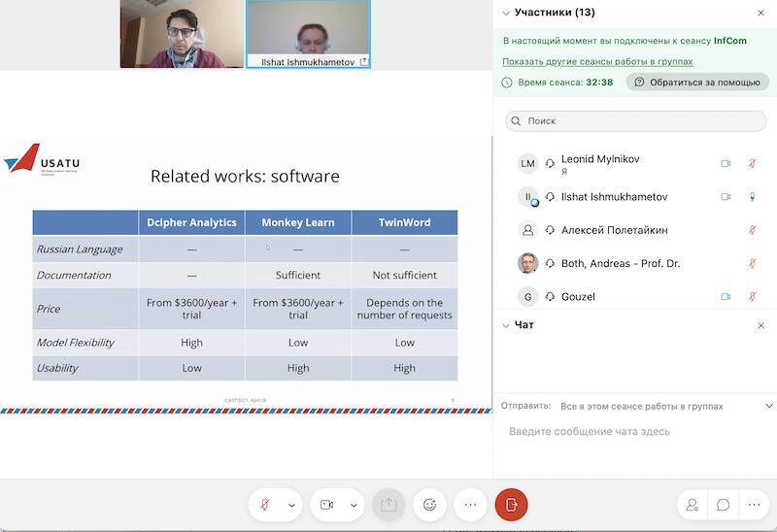Screen dimensions: 777x532
Task: Click LM avatar of Leonid Mylnikov
Action: (x=527, y=163)
